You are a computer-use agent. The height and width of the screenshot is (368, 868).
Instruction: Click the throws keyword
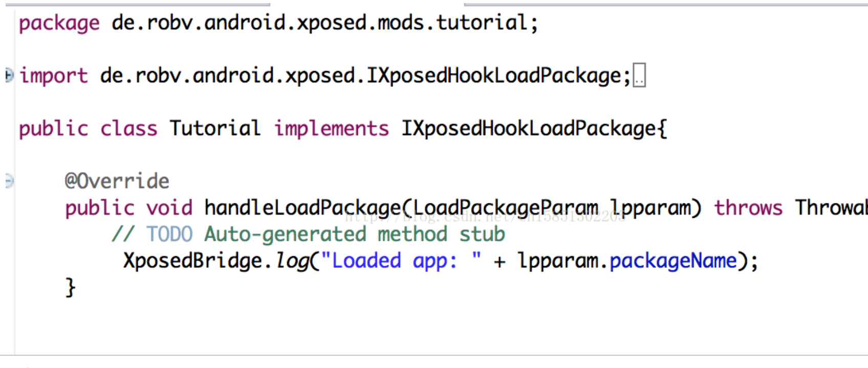coord(748,208)
